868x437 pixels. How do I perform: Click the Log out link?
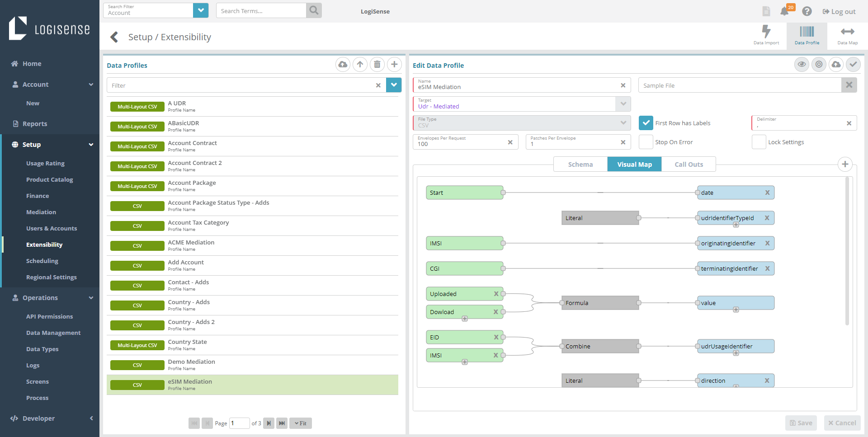coord(839,12)
